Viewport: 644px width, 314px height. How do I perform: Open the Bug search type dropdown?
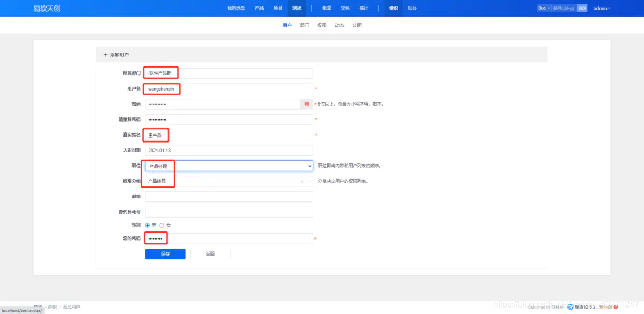pos(544,8)
